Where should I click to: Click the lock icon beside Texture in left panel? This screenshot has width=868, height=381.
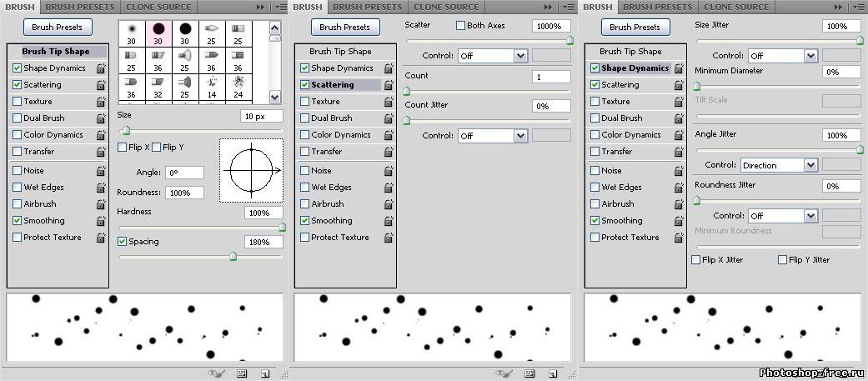click(x=101, y=102)
